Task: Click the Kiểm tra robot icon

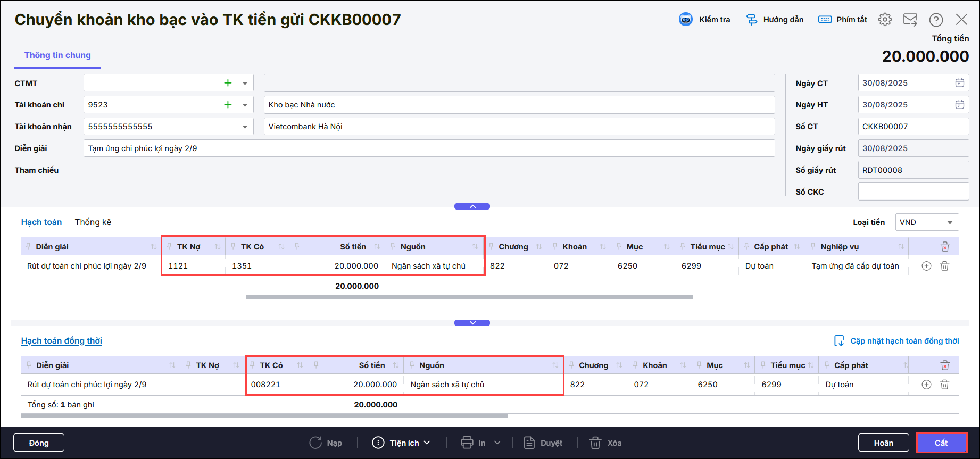Action: pos(685,20)
